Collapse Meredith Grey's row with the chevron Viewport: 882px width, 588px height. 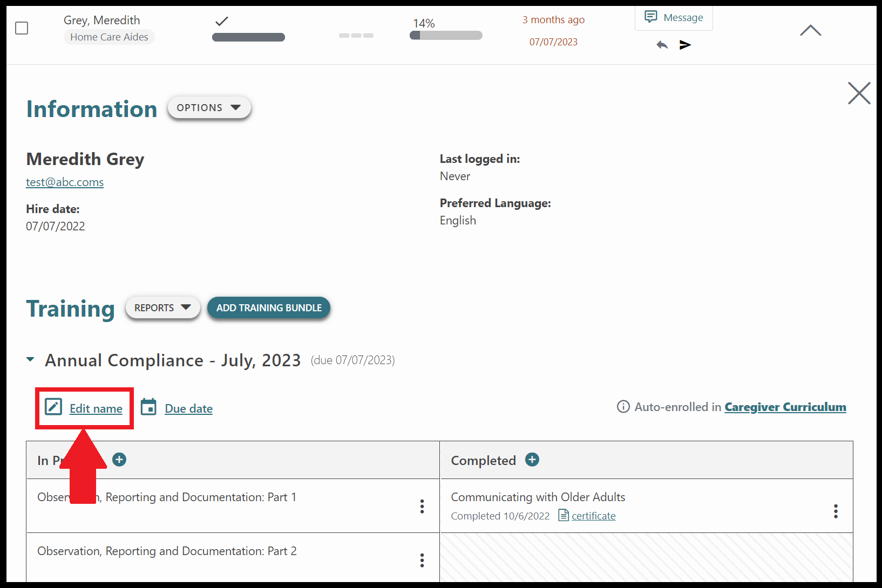[x=810, y=31]
